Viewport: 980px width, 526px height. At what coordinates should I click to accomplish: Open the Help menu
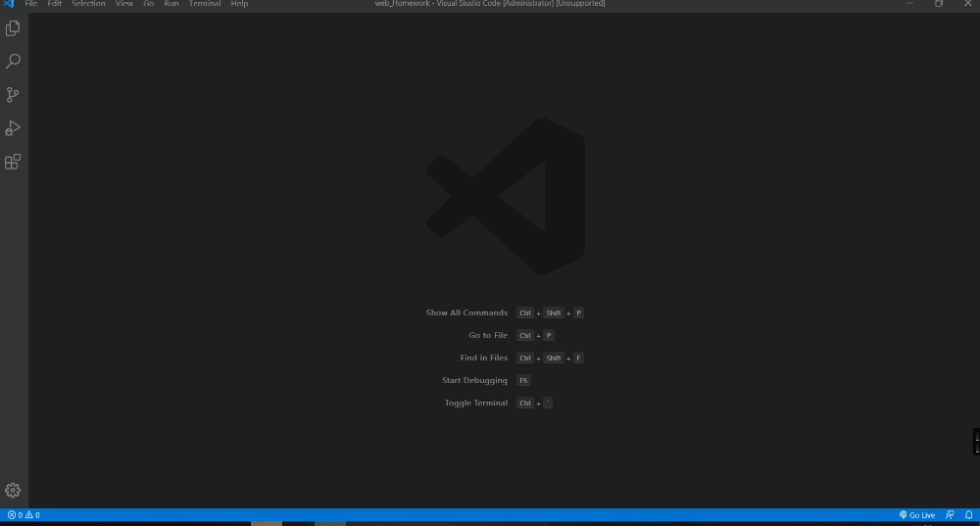(x=239, y=3)
